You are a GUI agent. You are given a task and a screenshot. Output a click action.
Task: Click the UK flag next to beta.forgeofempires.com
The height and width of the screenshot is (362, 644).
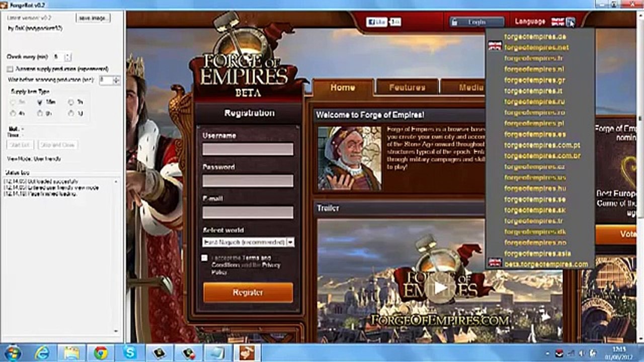(495, 263)
